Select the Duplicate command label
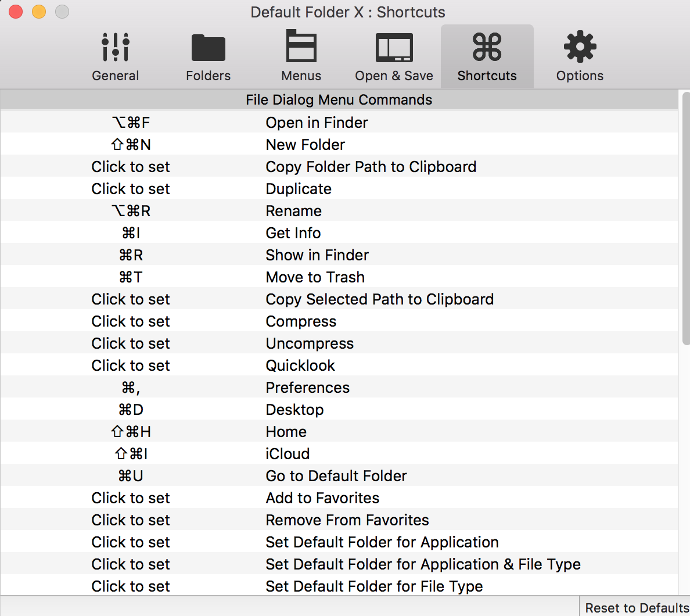This screenshot has height=616, width=690. pos(299,189)
